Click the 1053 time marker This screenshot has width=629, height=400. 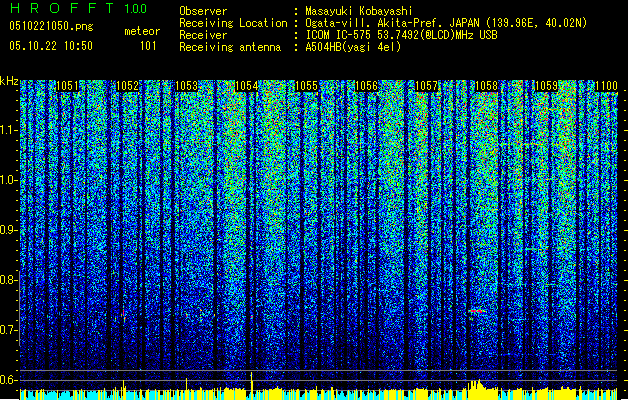[x=187, y=86]
